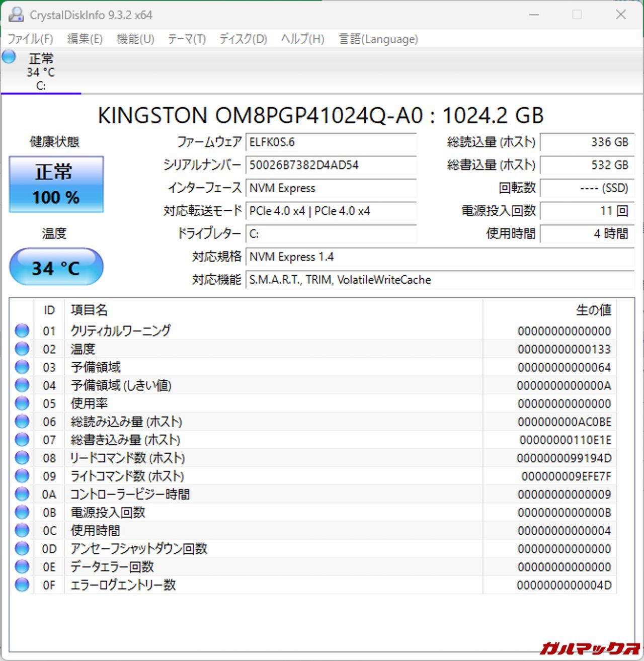Click the 生の値 column header
The width and height of the screenshot is (644, 661).
pos(593,310)
